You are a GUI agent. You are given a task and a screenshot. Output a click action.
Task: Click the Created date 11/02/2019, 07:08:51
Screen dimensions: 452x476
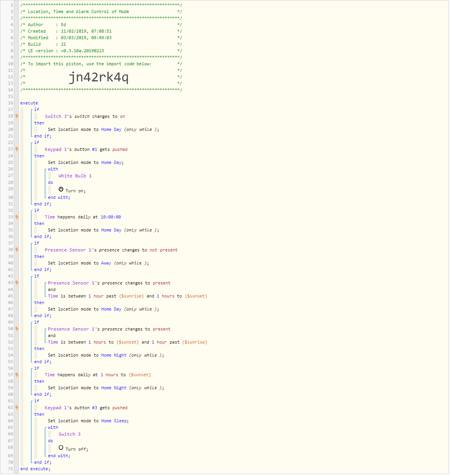point(86,31)
